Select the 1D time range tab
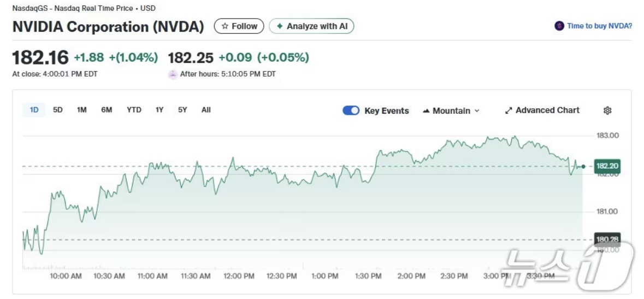 (x=34, y=110)
